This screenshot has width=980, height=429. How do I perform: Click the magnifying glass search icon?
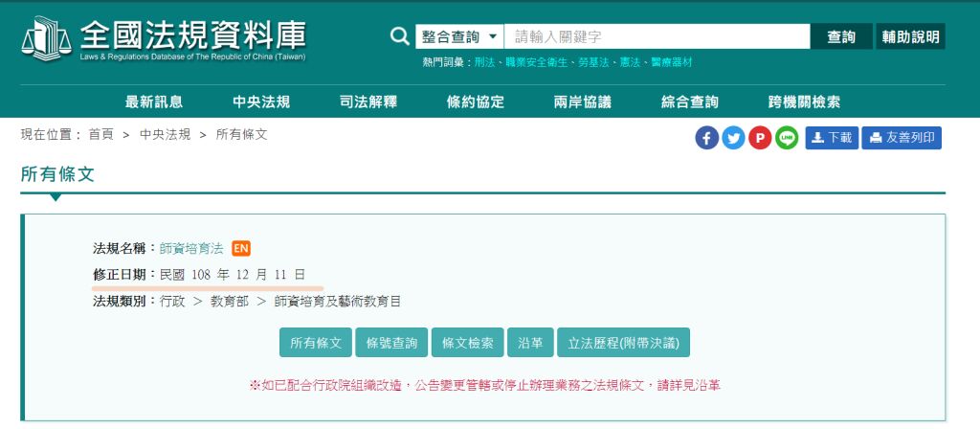pyautogui.click(x=400, y=36)
